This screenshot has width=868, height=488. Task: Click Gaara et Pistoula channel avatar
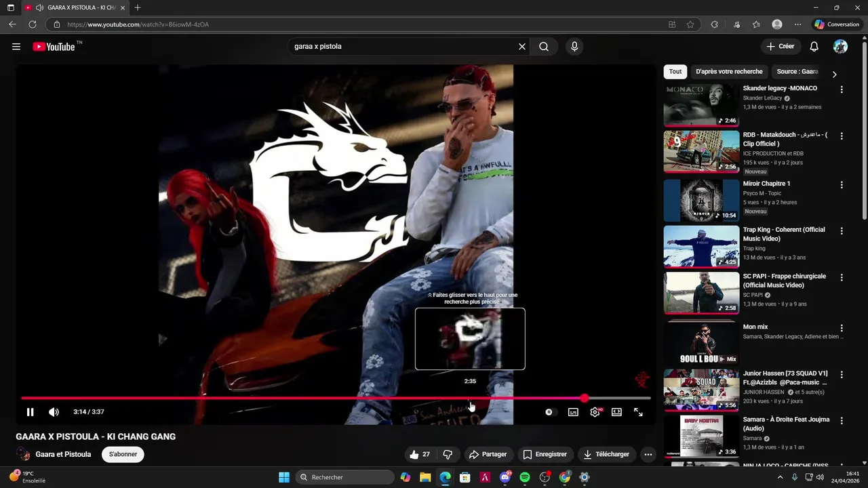pos(23,454)
